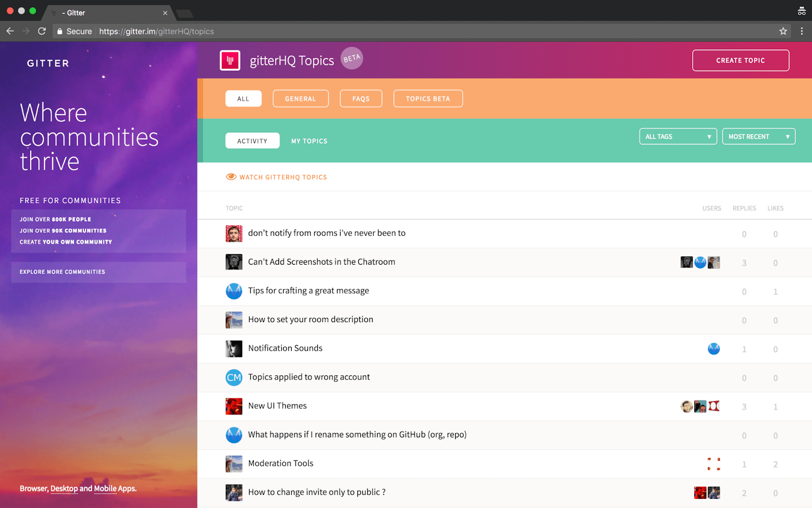This screenshot has width=812, height=508.
Task: Toggle Watch gitterHQ Topics eye
Action: pyautogui.click(x=231, y=177)
